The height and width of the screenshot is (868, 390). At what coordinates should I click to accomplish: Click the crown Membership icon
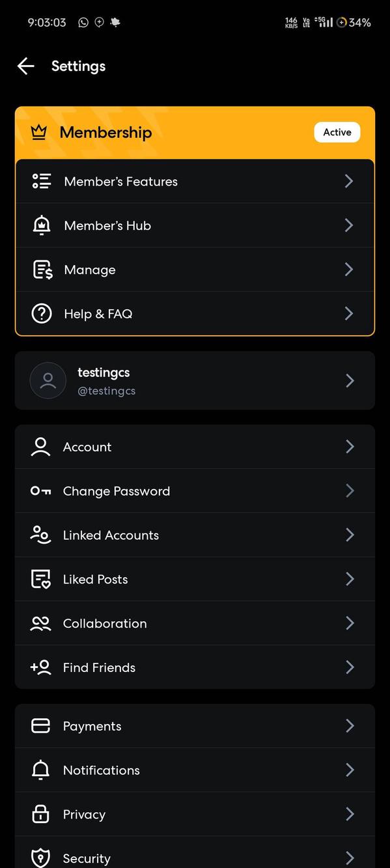39,132
